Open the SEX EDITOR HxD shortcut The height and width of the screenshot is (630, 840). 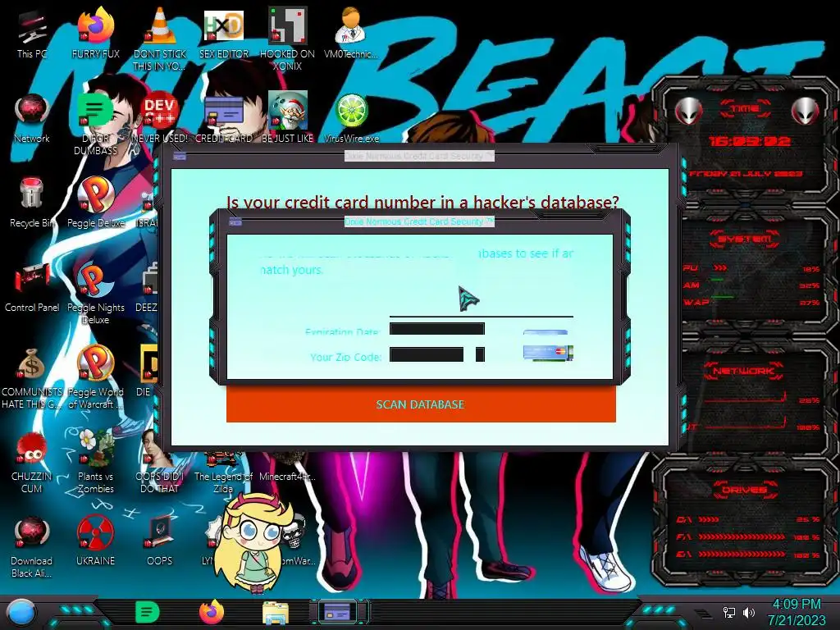[224, 33]
